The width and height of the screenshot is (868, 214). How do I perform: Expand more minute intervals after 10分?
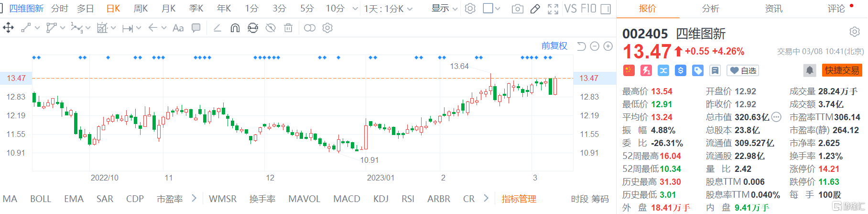pos(355,9)
